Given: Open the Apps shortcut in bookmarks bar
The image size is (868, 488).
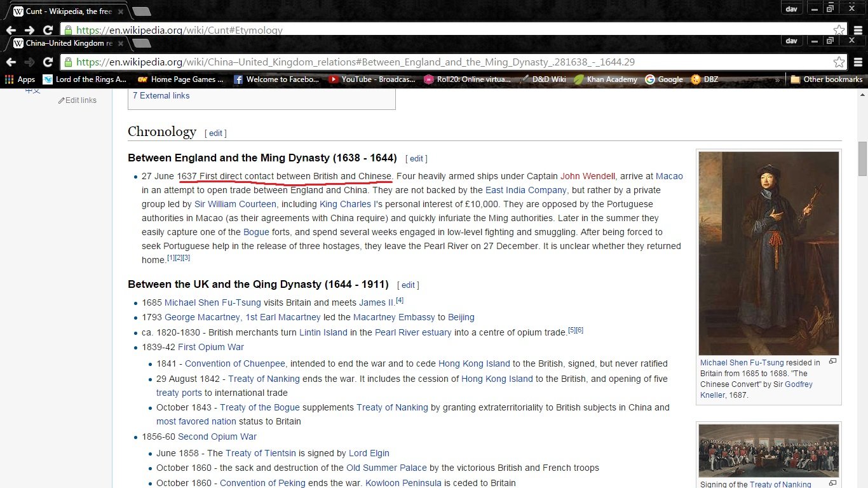Looking at the screenshot, I should click(20, 79).
